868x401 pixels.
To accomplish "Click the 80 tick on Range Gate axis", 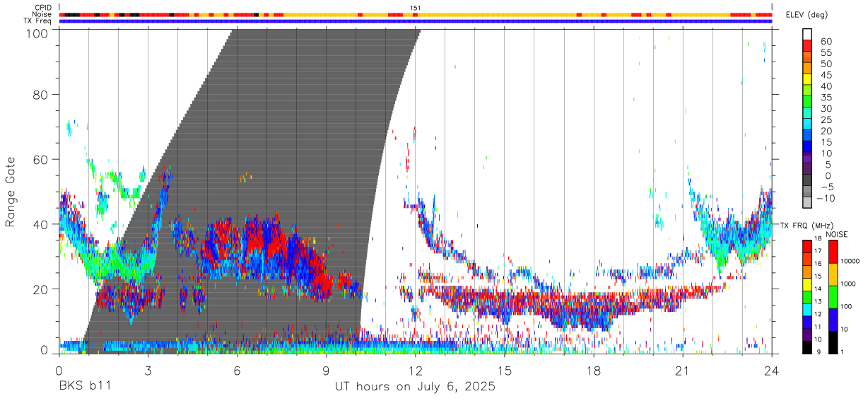I will tap(42, 94).
